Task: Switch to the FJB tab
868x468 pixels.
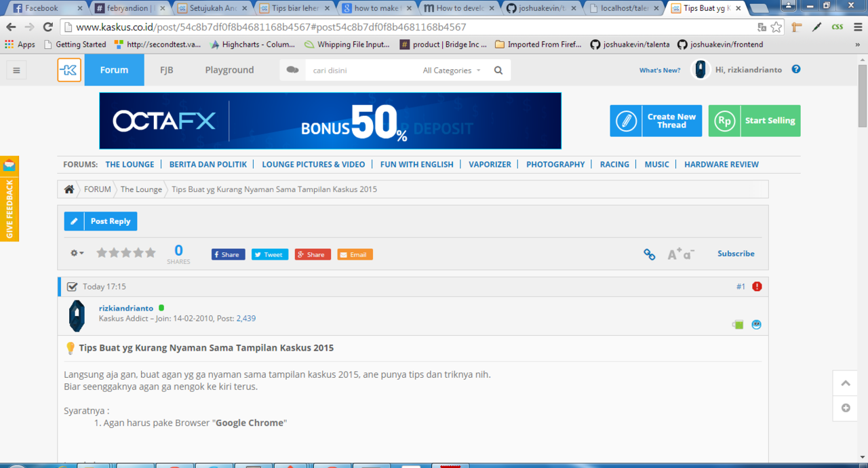Action: pyautogui.click(x=166, y=69)
